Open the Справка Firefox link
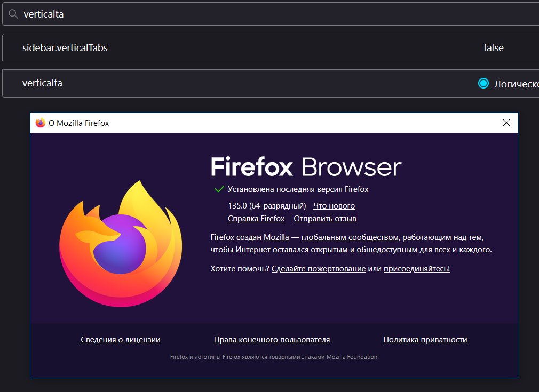This screenshot has width=539, height=392. click(256, 219)
